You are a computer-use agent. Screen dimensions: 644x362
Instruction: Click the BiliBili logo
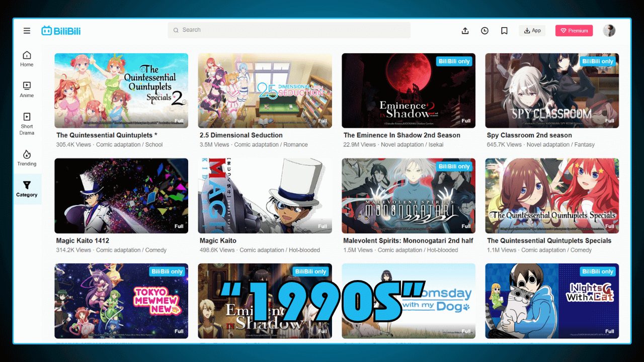[x=61, y=31]
